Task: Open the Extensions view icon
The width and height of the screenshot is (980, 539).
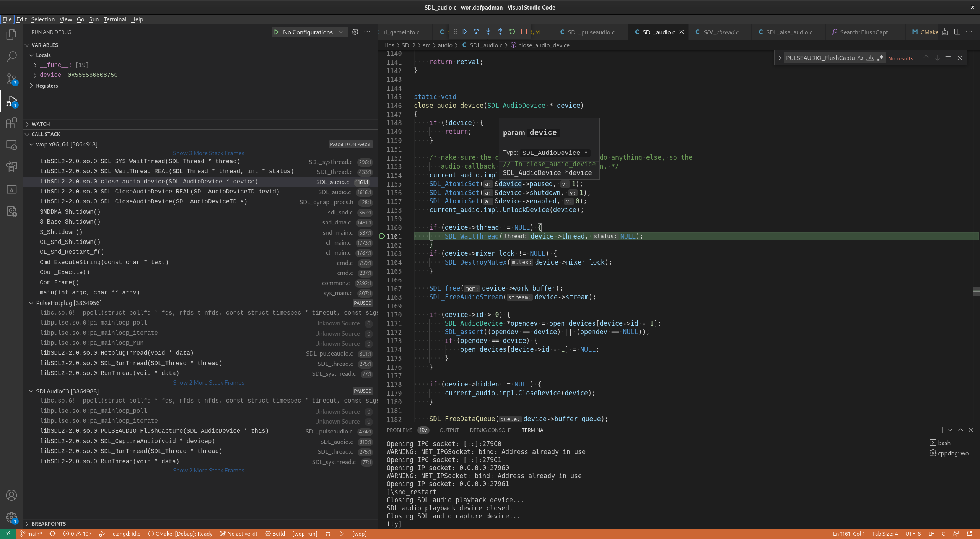Action: click(11, 123)
